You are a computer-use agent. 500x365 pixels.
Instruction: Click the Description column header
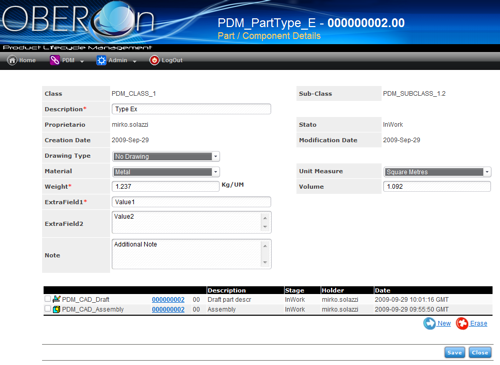227,290
